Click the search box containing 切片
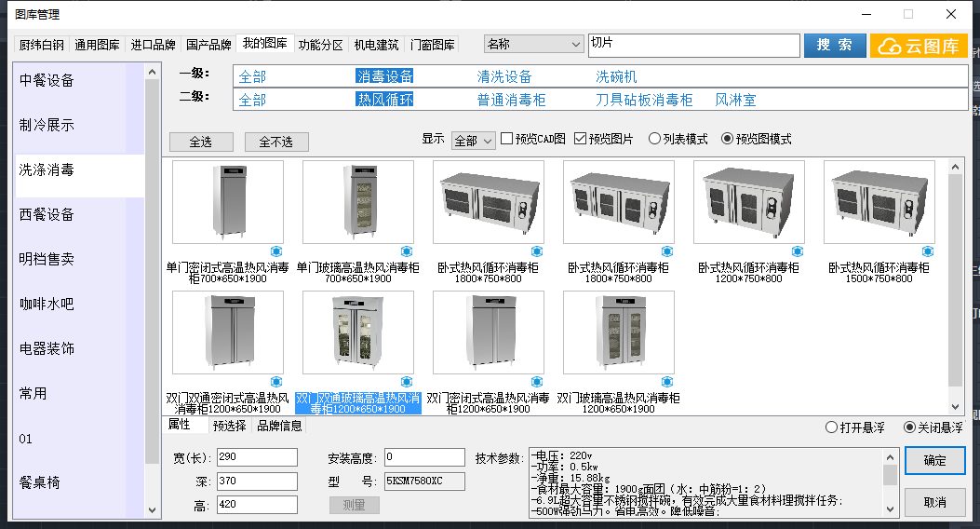The width and height of the screenshot is (980, 529). pos(693,45)
